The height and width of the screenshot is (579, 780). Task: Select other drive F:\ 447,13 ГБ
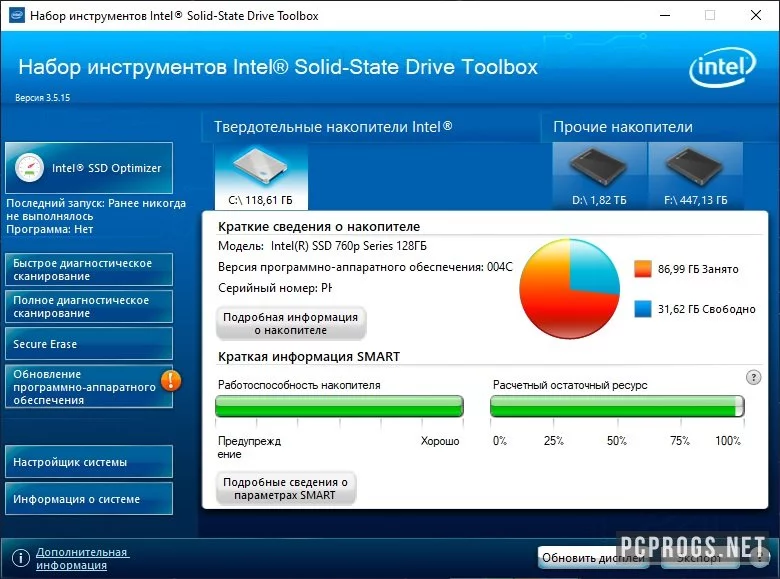[x=695, y=175]
